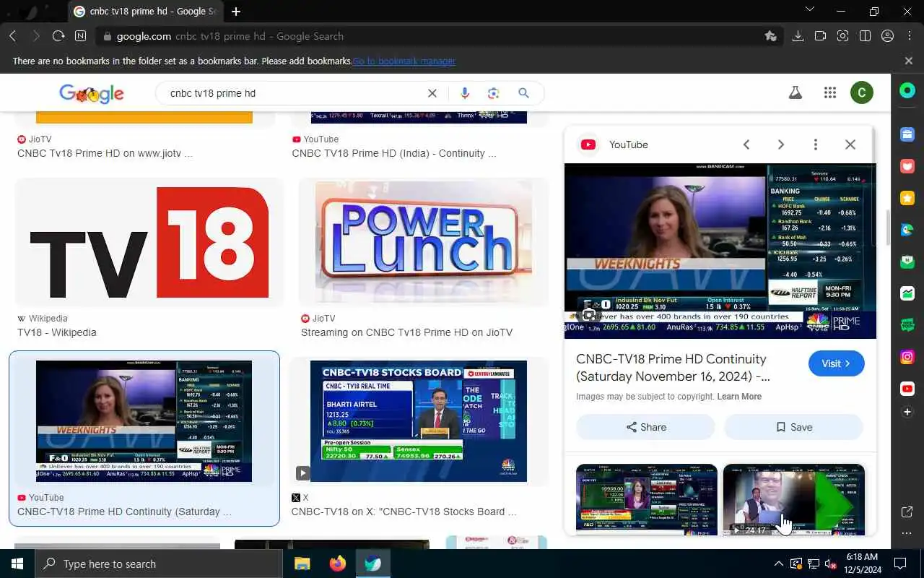
Task: Open the stock chart sidebar icon
Action: tap(907, 293)
